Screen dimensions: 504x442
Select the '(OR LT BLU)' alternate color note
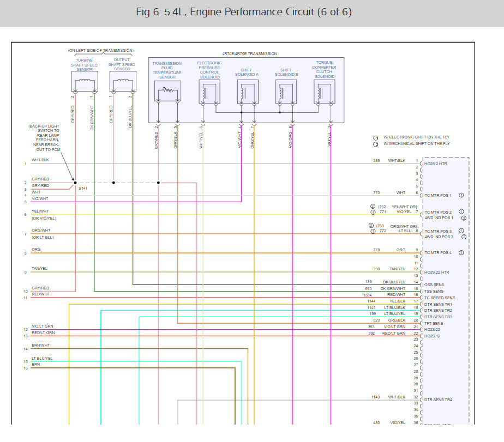point(43,238)
